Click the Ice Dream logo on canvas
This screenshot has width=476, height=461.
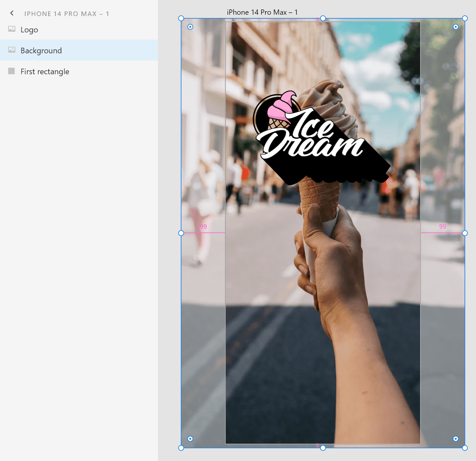pos(322,138)
